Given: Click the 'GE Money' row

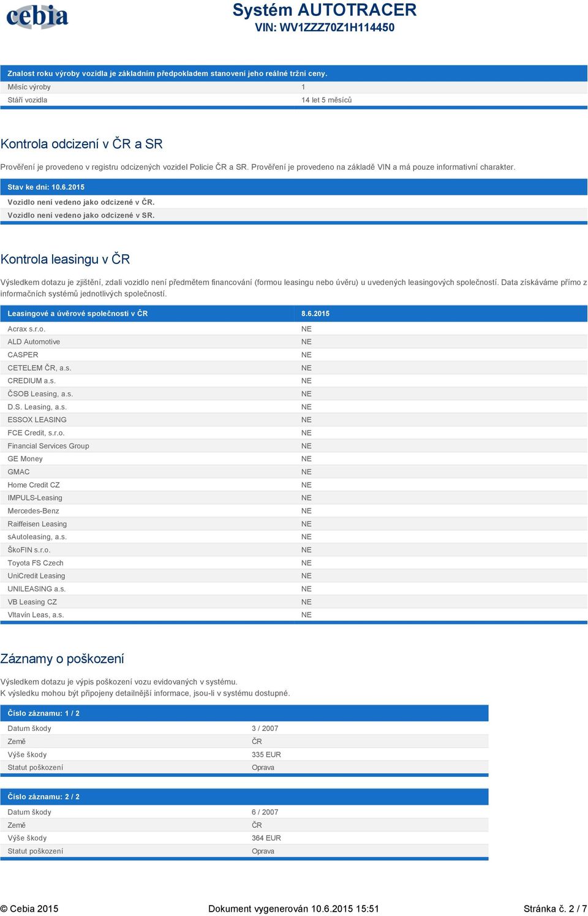Looking at the screenshot, I should pyautogui.click(x=294, y=459).
